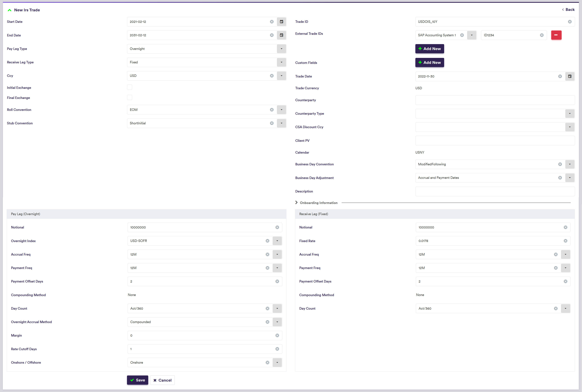Image resolution: width=582 pixels, height=392 pixels.
Task: Clear the Fixed Rate value
Action: tap(565, 241)
